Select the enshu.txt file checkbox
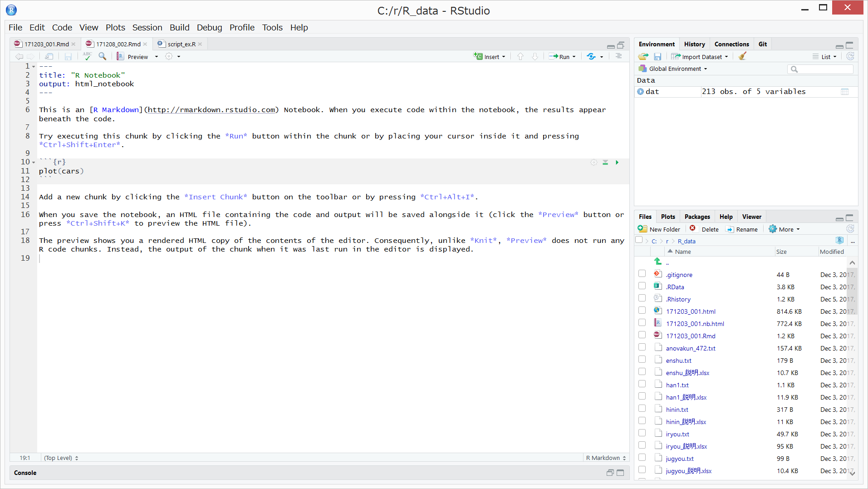 point(642,360)
